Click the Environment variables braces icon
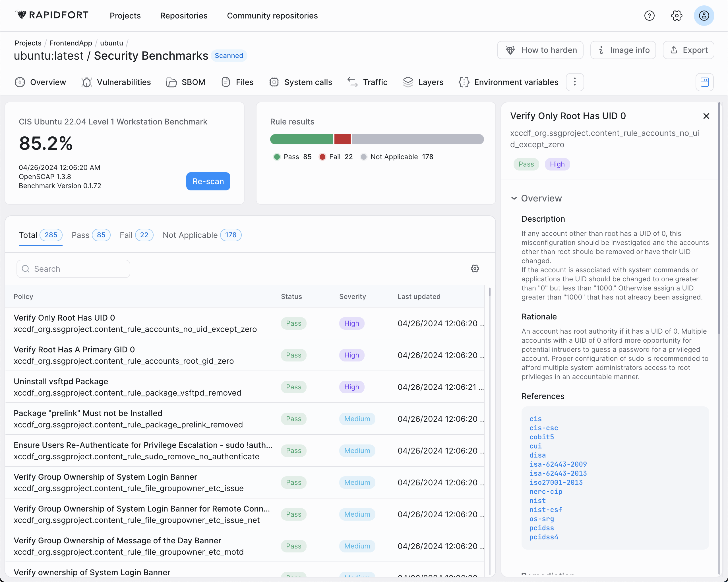Viewport: 728px width, 582px height. pos(464,82)
